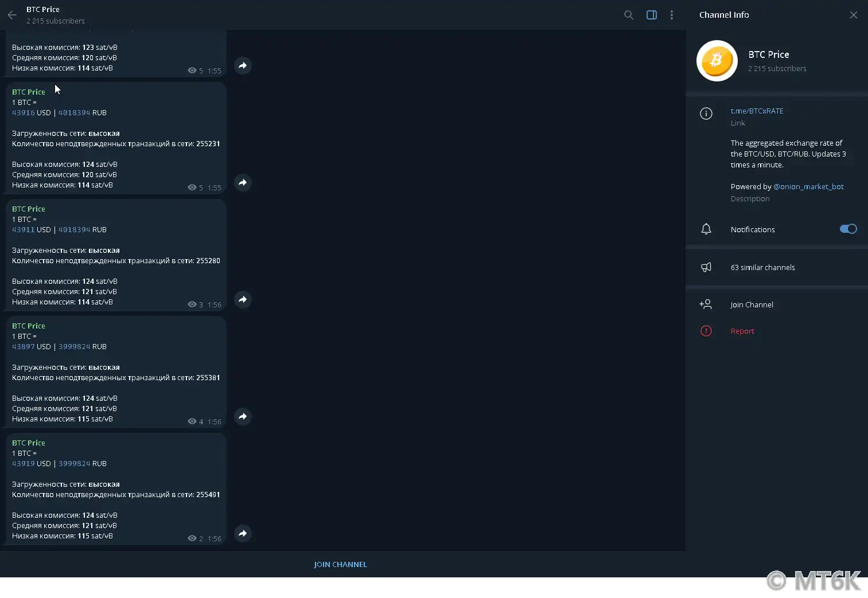Click the unconfirmed transactions count 255491
The height and width of the screenshot is (598, 868).
[208, 495]
